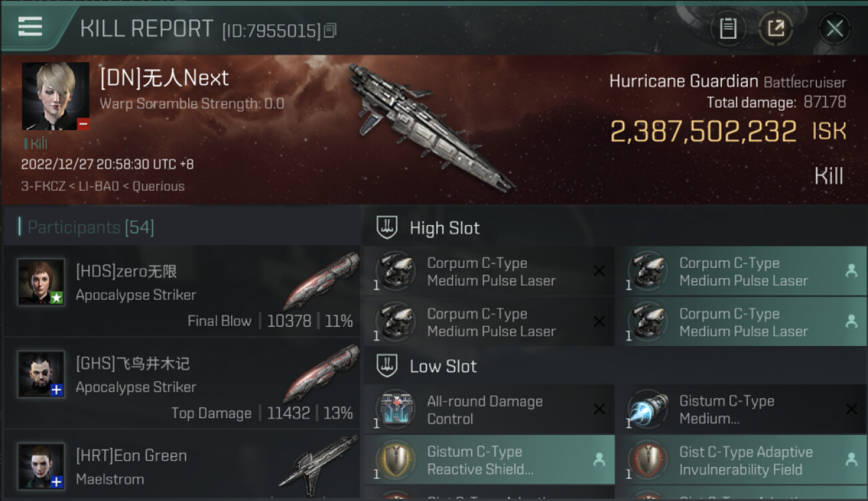
Task: Open All-round Damage Control module icon
Action: click(396, 409)
